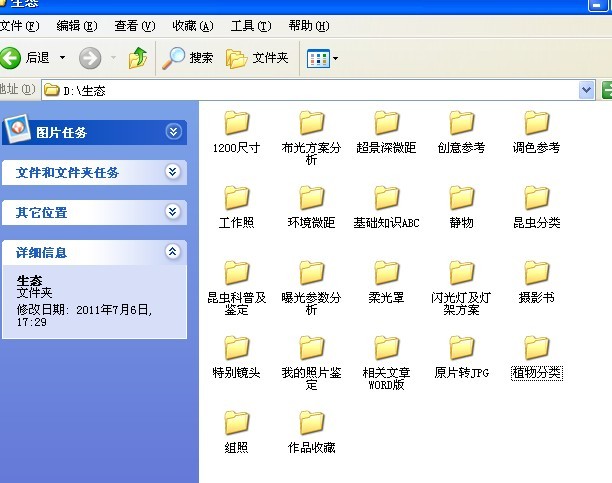The height and width of the screenshot is (483, 612).
Task: Click the 静物 folder name label
Action: tap(461, 223)
